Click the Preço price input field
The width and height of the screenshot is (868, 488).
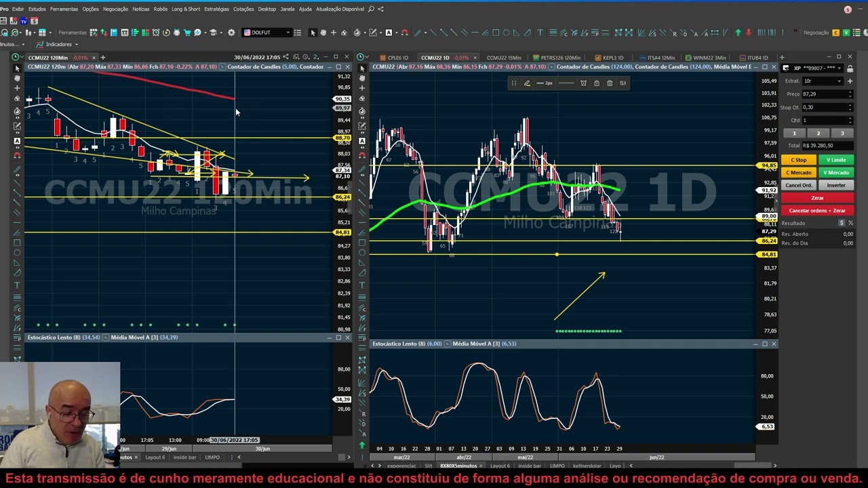(827, 94)
